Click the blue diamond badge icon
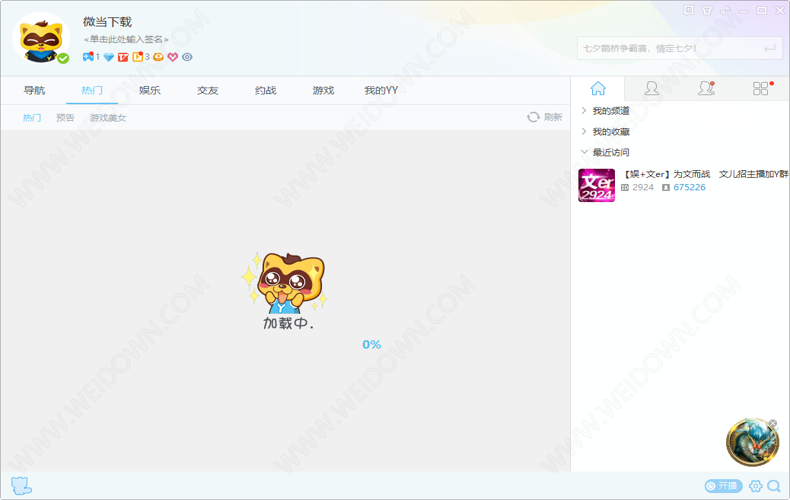The image size is (790, 500). (109, 57)
